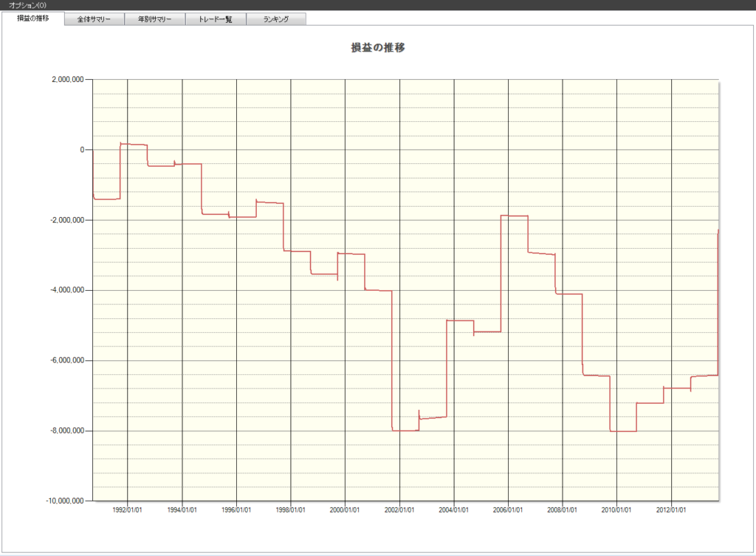Click the 1996/01/01 x-axis label
This screenshot has width=756, height=556.
coord(236,510)
